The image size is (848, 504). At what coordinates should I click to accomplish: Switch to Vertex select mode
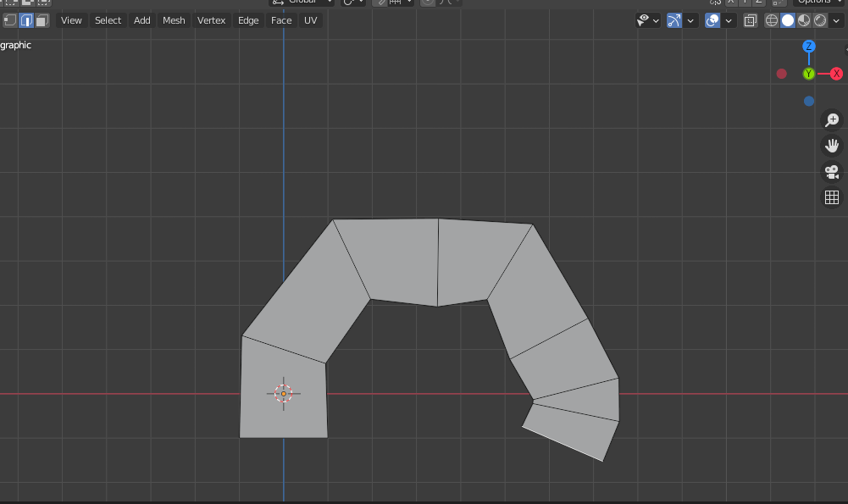pyautogui.click(x=9, y=20)
